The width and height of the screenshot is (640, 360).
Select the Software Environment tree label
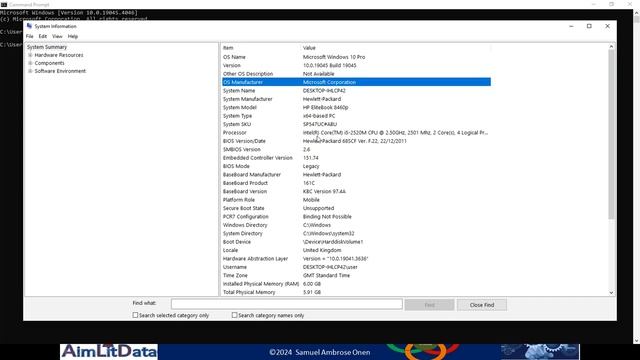[x=60, y=71]
